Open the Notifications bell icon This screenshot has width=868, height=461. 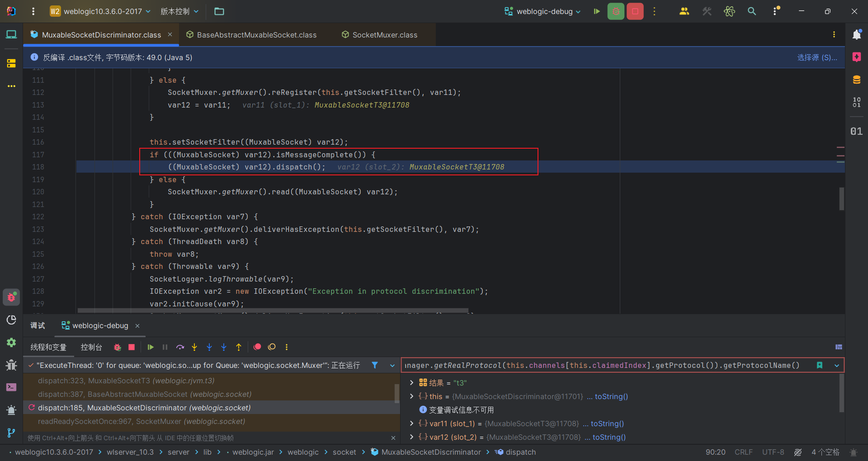coord(857,34)
